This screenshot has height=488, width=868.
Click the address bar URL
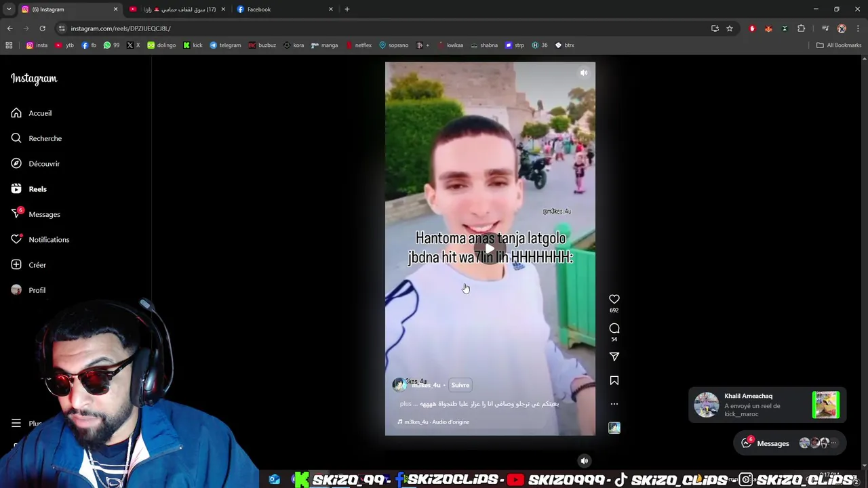(121, 28)
